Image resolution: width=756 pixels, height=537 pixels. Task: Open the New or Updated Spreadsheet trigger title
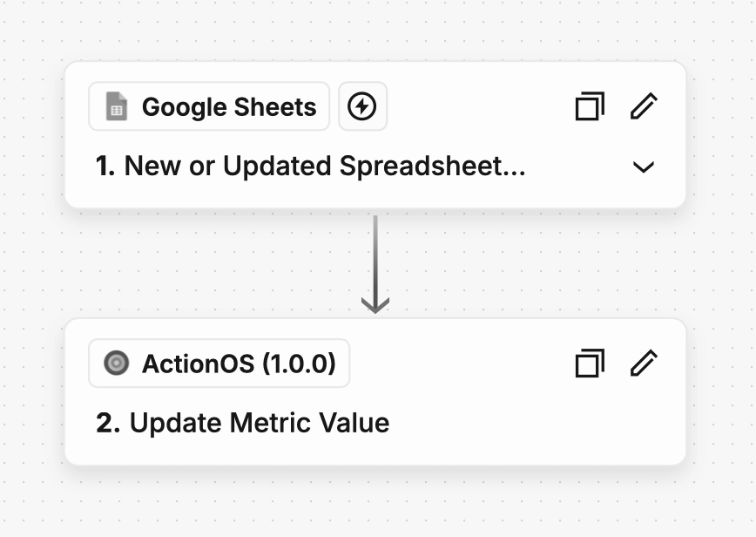(325, 167)
